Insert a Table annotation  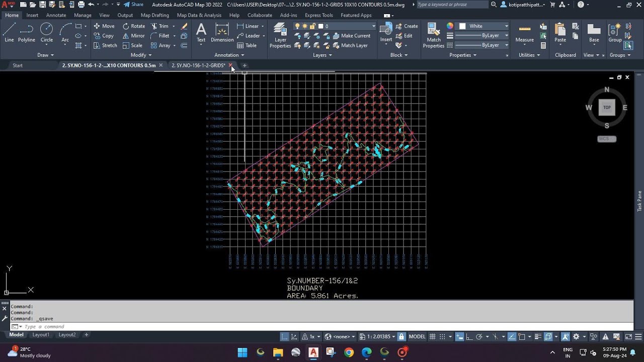247,45
